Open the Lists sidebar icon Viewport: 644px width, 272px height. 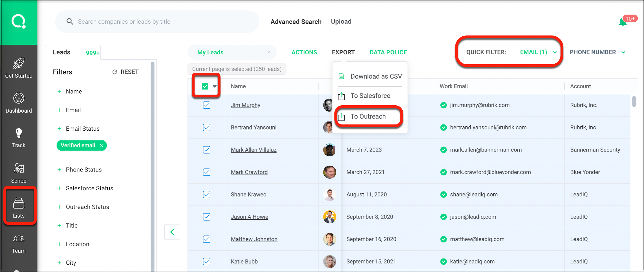click(x=19, y=204)
